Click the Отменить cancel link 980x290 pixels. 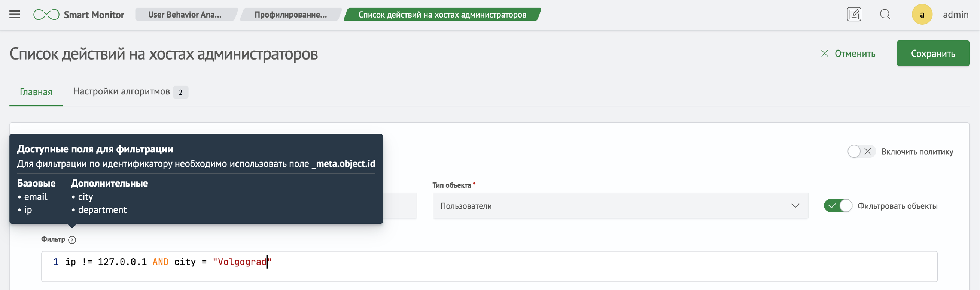pyautogui.click(x=855, y=54)
